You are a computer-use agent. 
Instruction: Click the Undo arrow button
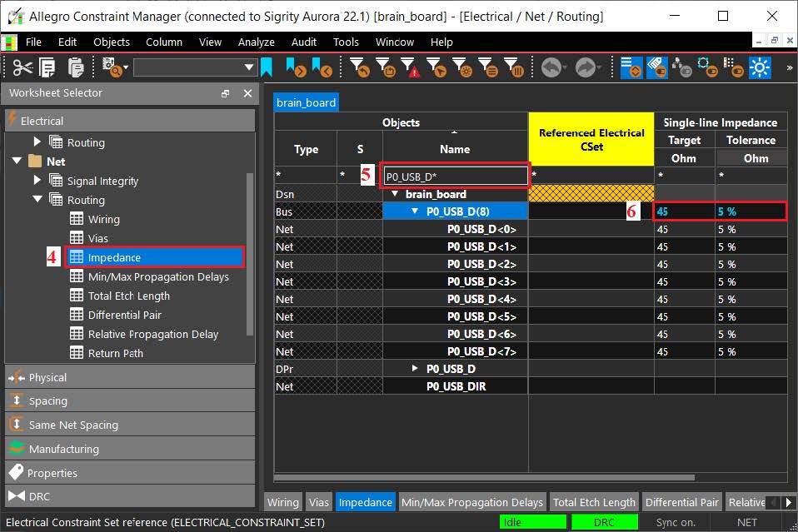click(x=553, y=67)
